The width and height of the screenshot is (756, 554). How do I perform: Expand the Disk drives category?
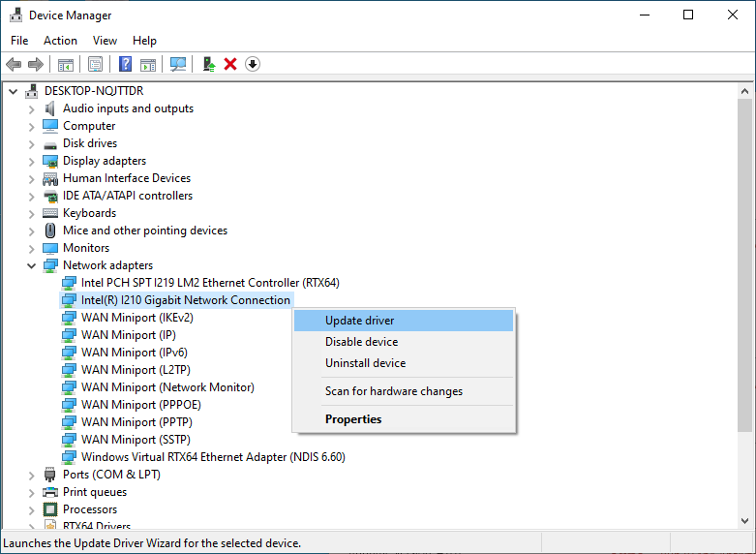tap(31, 143)
